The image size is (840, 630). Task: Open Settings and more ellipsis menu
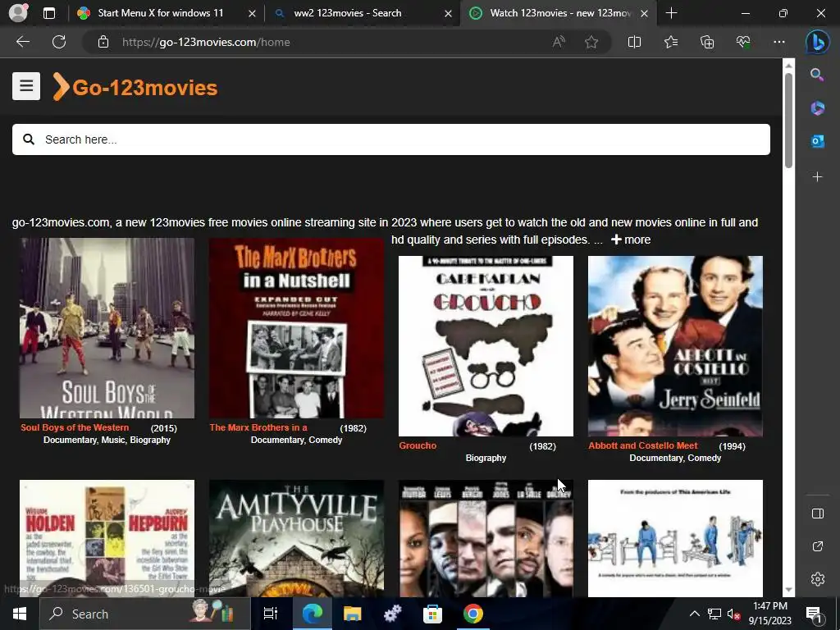779,42
